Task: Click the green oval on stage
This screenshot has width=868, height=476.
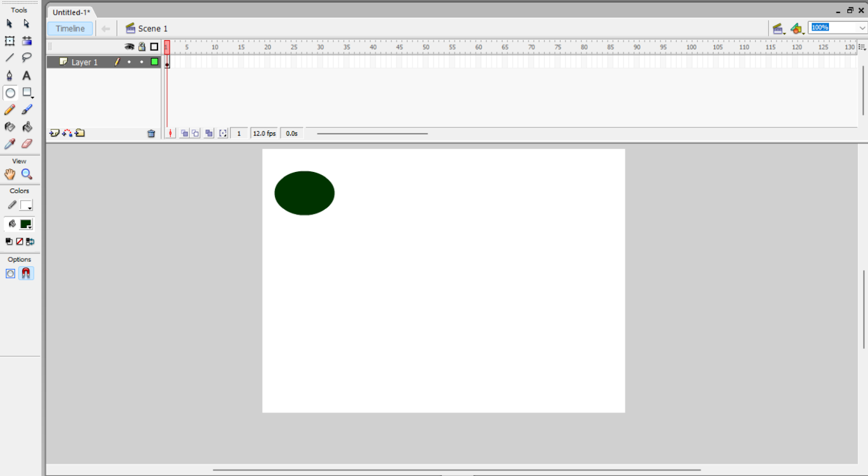Action: click(x=304, y=193)
